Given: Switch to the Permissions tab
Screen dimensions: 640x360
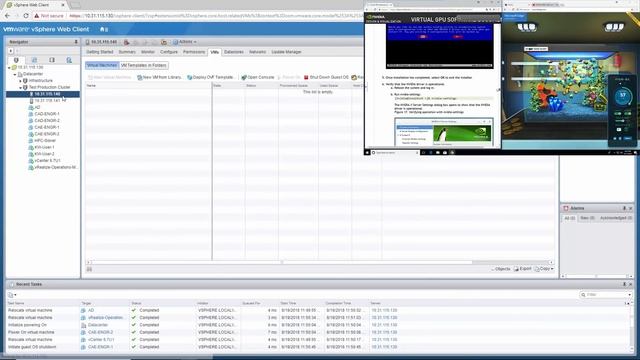Looking at the screenshot, I should coord(194,52).
